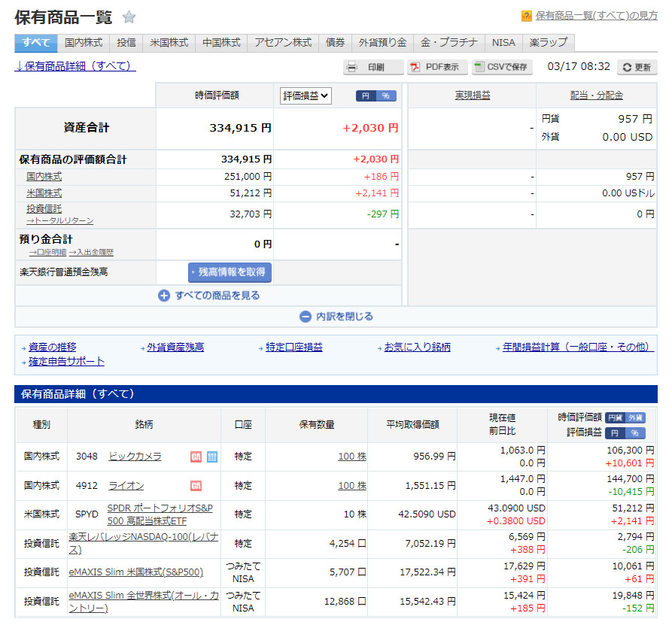Collapse the breakdown with 内訳を閉じる
This screenshot has height=628, width=672.
click(x=336, y=317)
